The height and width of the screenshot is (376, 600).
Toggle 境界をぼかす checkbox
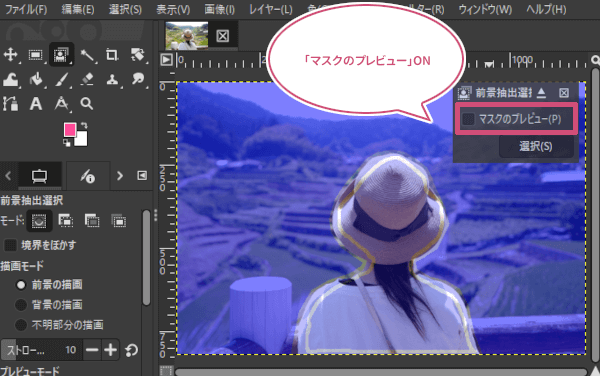click(10, 245)
